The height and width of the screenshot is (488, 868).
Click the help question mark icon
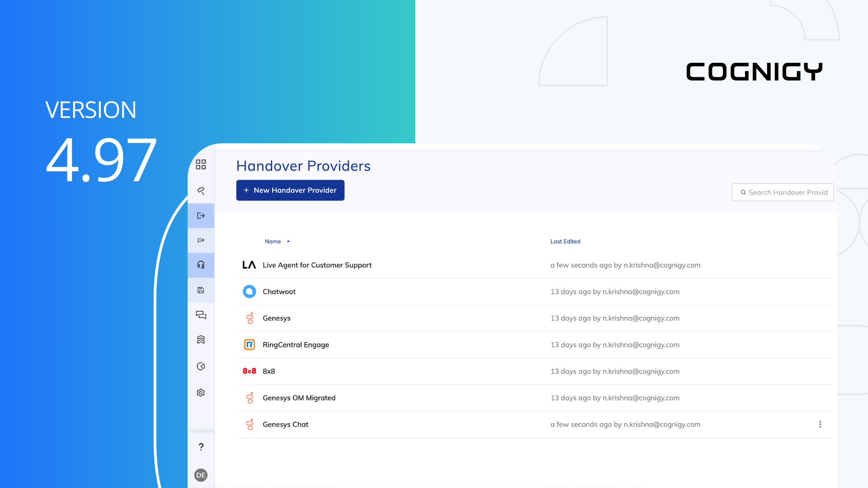201,447
